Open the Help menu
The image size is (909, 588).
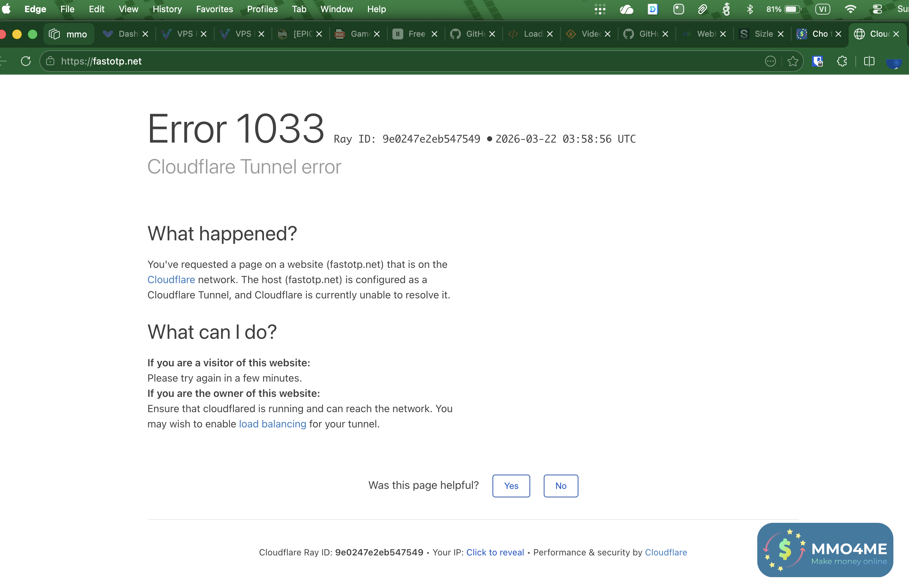pos(376,9)
